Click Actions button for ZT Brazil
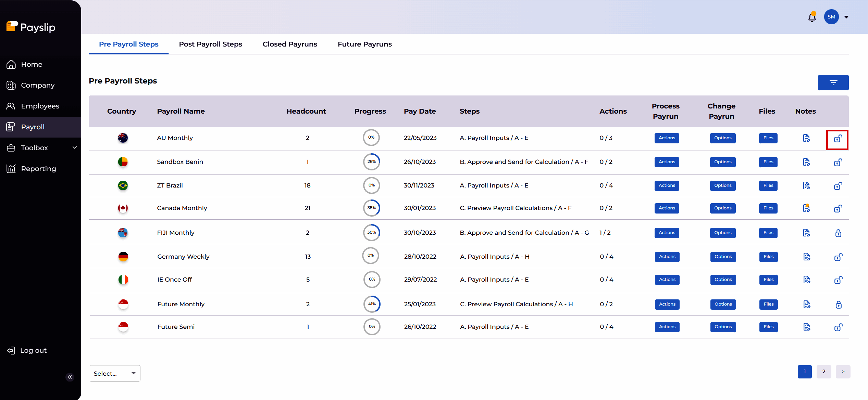 [667, 185]
